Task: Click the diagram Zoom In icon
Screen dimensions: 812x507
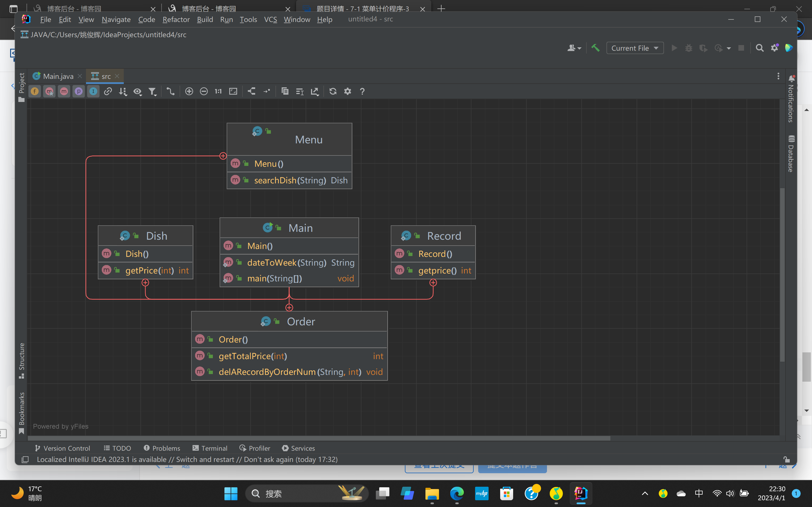Action: (x=189, y=91)
